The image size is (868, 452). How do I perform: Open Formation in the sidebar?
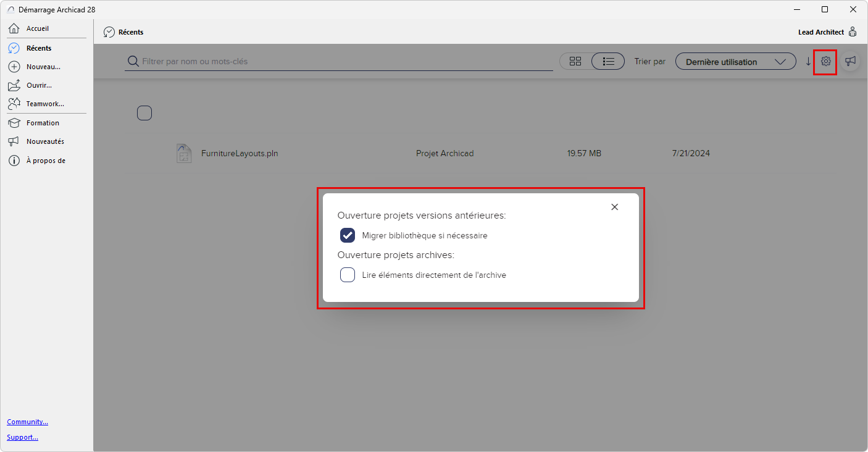tap(43, 123)
